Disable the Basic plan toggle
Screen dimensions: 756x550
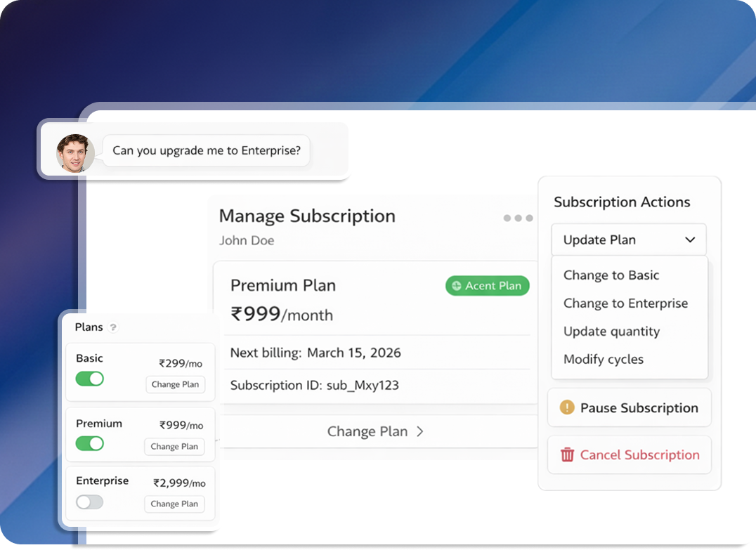[89, 379]
